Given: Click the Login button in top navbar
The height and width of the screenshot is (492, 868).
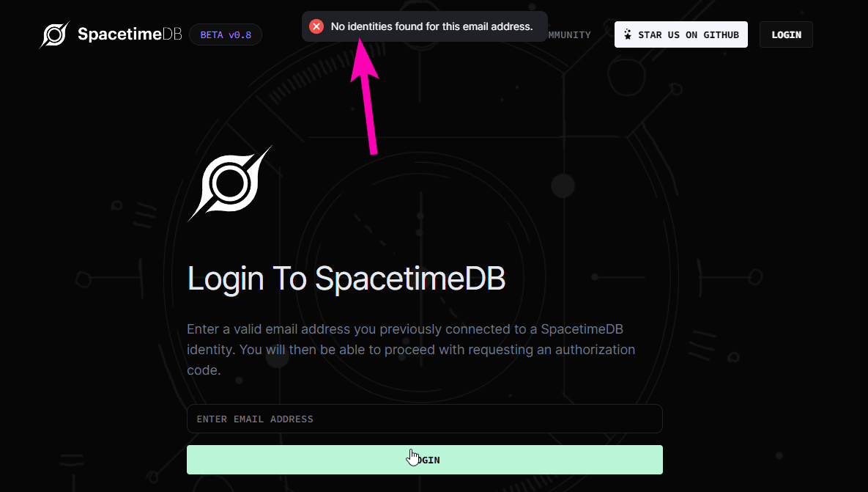Looking at the screenshot, I should click(x=786, y=34).
